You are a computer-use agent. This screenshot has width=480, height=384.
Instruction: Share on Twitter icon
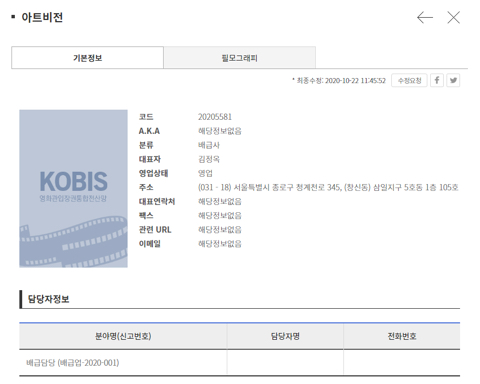453,80
